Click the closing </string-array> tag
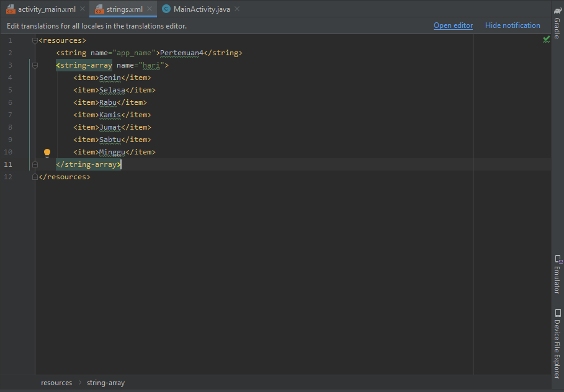 pyautogui.click(x=89, y=164)
